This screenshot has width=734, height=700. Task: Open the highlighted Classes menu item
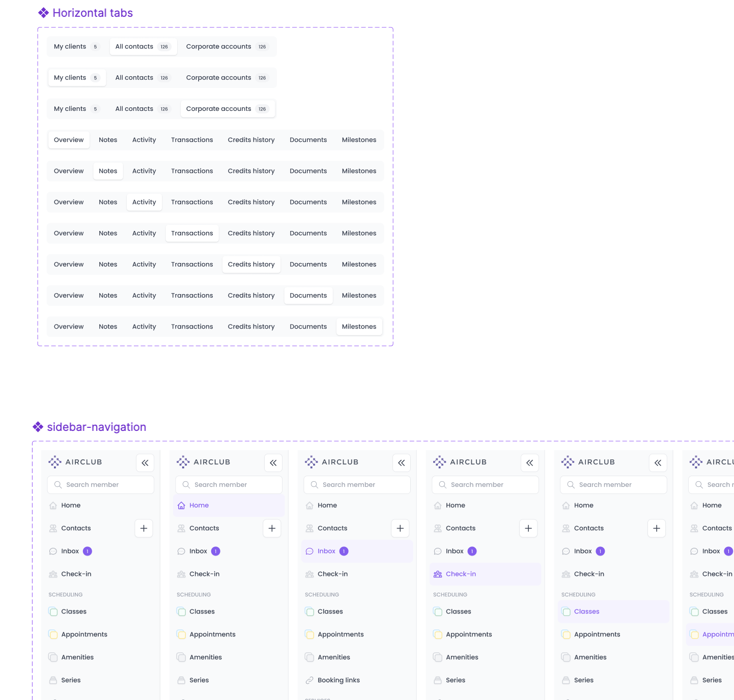(x=614, y=611)
